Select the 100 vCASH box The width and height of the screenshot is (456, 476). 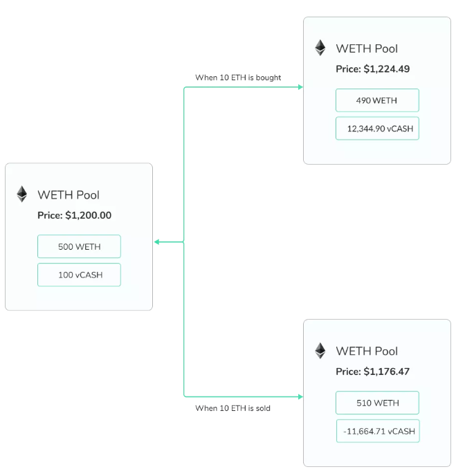pyautogui.click(x=79, y=275)
